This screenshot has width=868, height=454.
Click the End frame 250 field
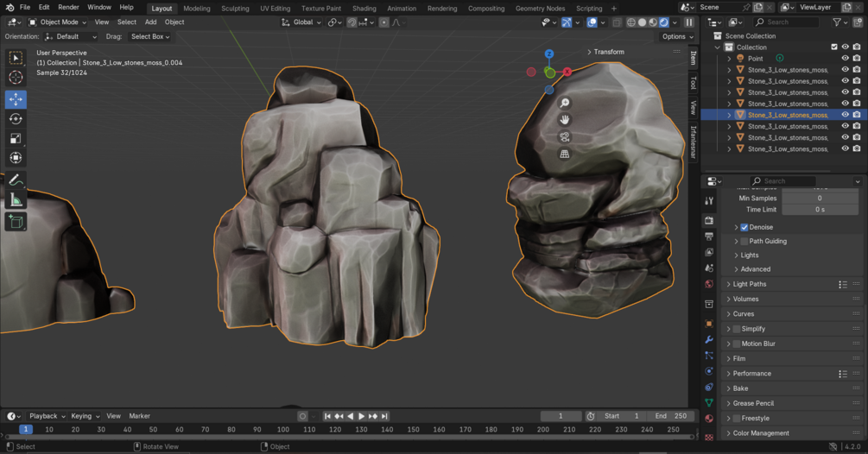[670, 416]
